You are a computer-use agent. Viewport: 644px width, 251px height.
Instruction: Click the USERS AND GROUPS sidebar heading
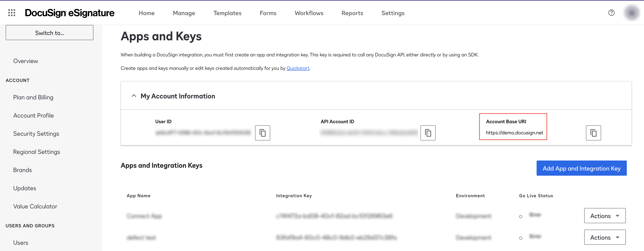click(30, 226)
